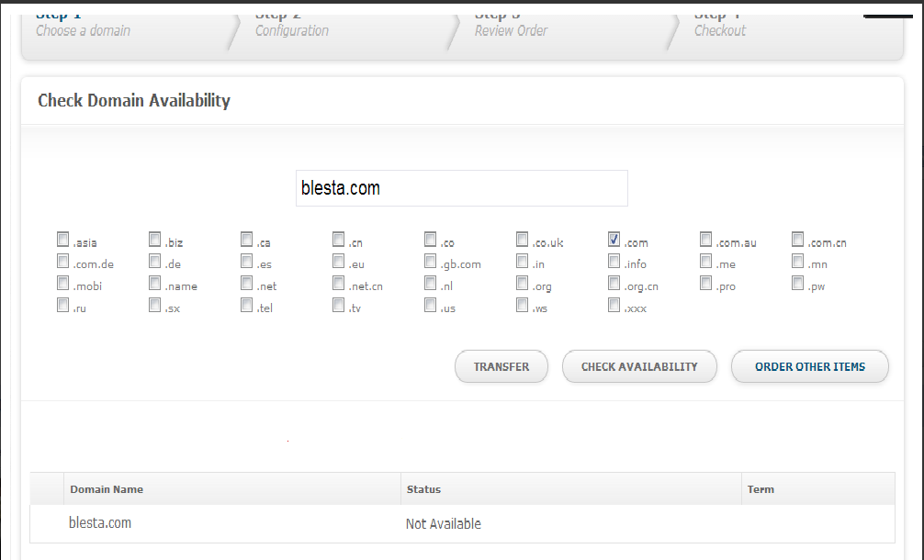The width and height of the screenshot is (924, 560).
Task: Click the Check Availability button
Action: tap(639, 366)
